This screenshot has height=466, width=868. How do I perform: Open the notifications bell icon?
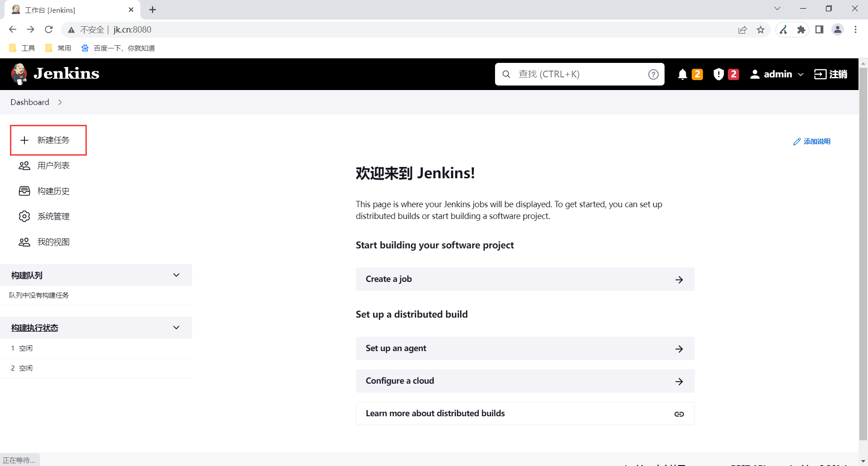click(x=683, y=74)
